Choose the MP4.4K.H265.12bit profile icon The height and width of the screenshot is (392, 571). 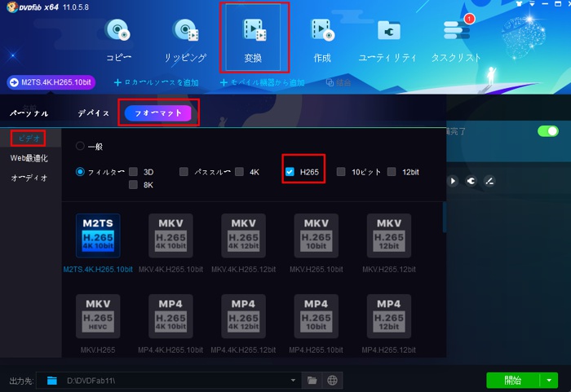(x=244, y=316)
